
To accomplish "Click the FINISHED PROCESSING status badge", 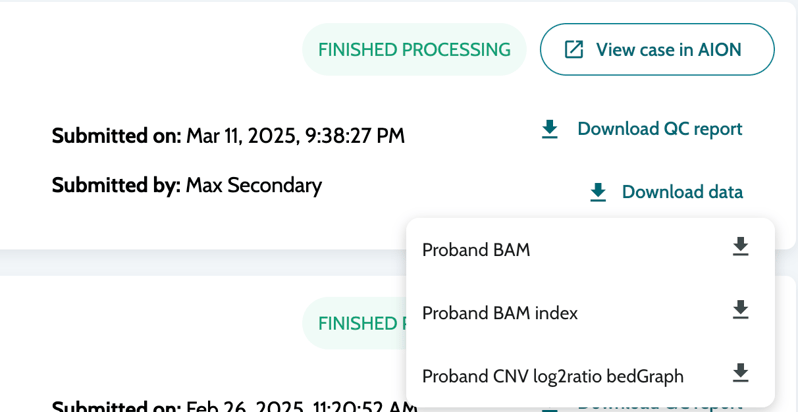I will (x=414, y=49).
